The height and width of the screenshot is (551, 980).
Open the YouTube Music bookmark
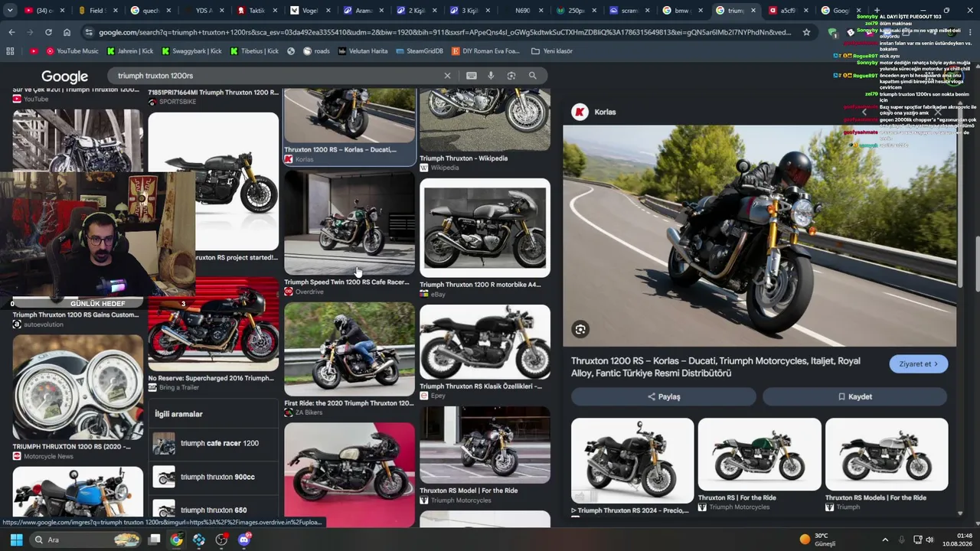(73, 51)
